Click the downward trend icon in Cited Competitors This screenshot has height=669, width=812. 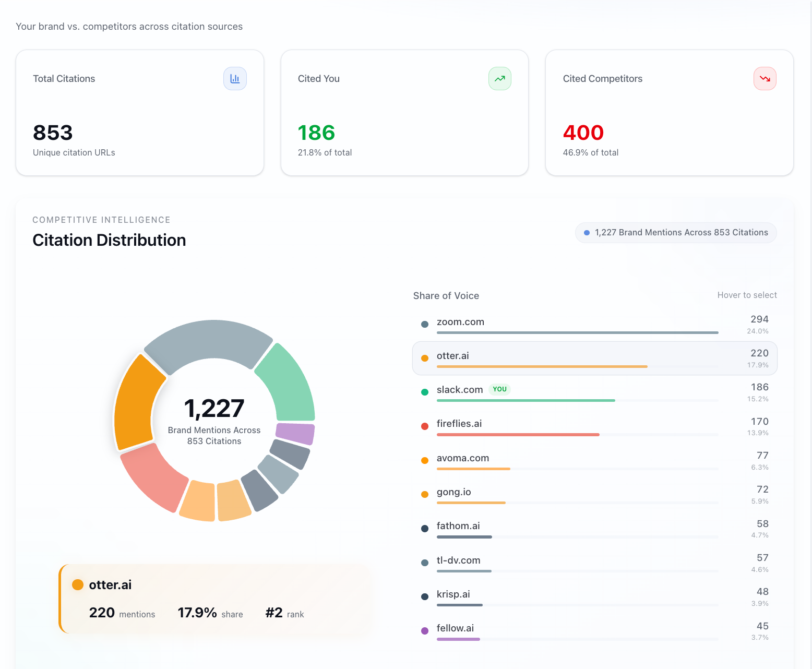click(765, 79)
